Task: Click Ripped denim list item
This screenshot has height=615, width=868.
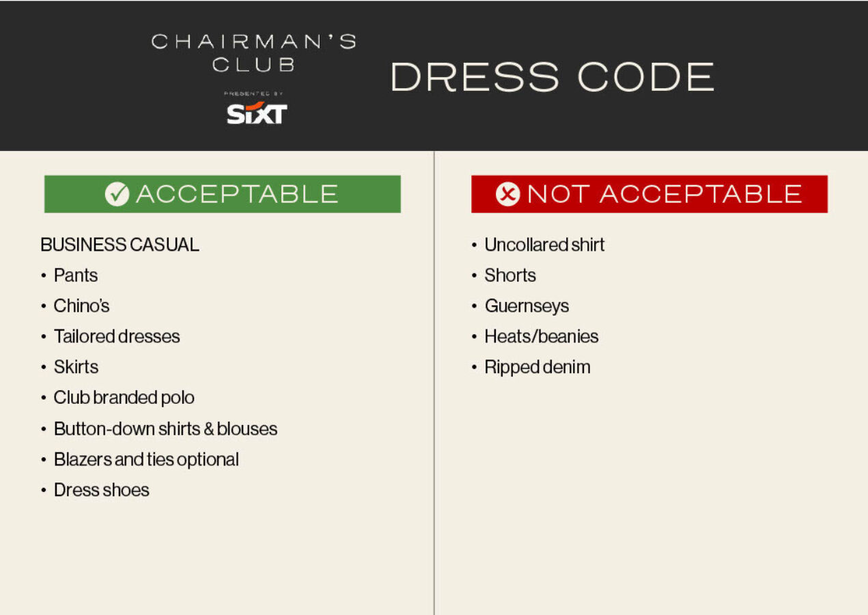Action: click(537, 367)
